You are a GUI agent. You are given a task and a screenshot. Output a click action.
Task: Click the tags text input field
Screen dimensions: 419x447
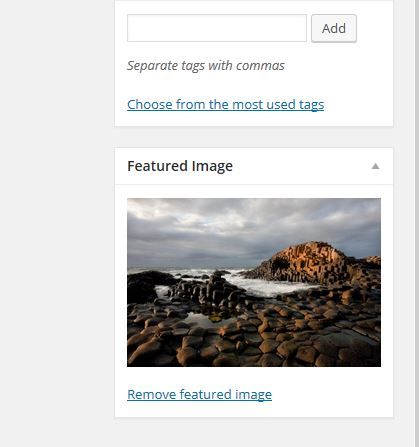tap(217, 28)
